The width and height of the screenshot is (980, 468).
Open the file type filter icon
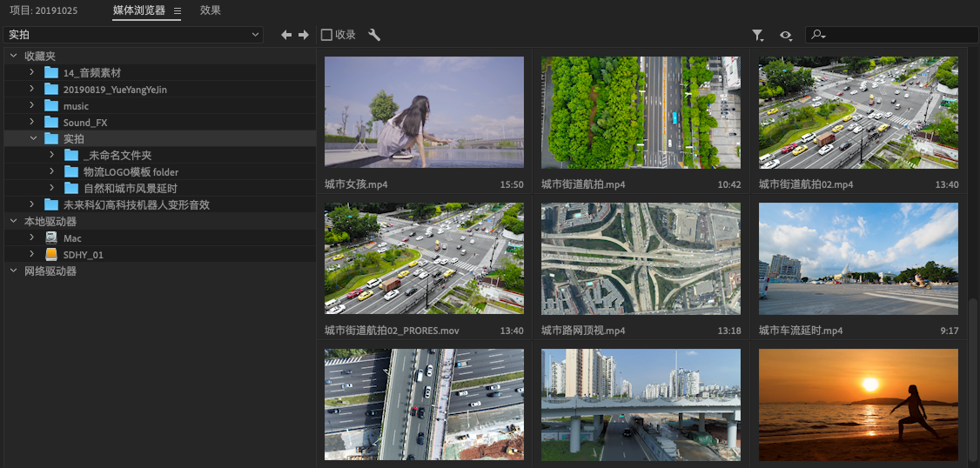point(757,35)
